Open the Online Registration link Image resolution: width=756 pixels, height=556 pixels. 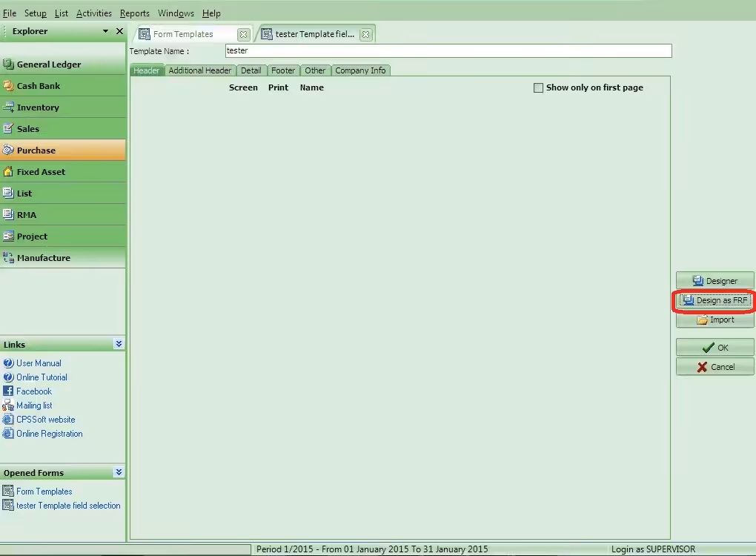click(x=50, y=434)
